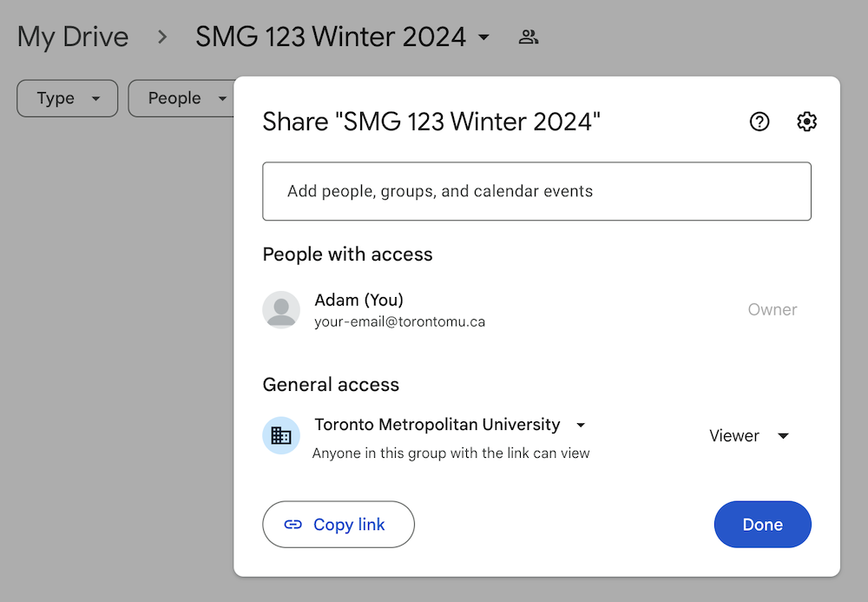Open the folder name dropdown arrow

point(484,37)
